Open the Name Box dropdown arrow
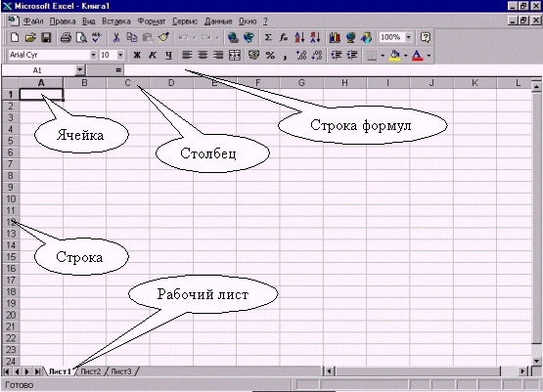Viewport: 543px width, 392px height. coord(80,70)
